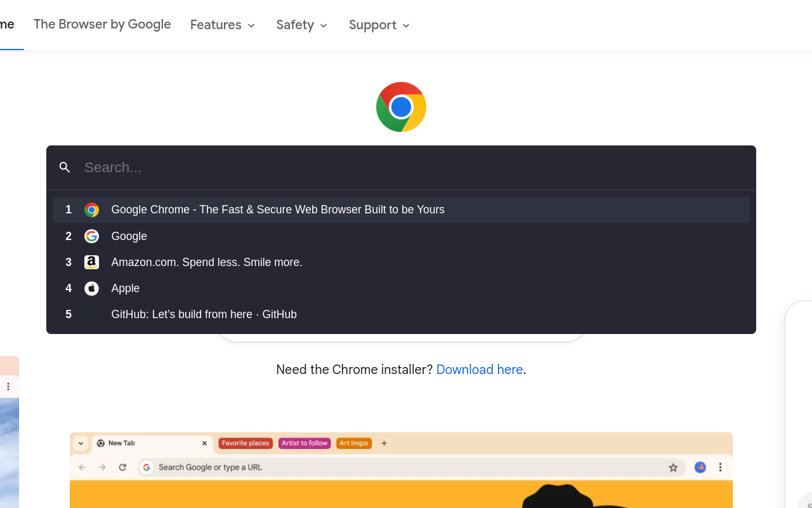Viewport: 812px width, 508px height.
Task: Click the Safety chevron arrow
Action: click(x=324, y=26)
